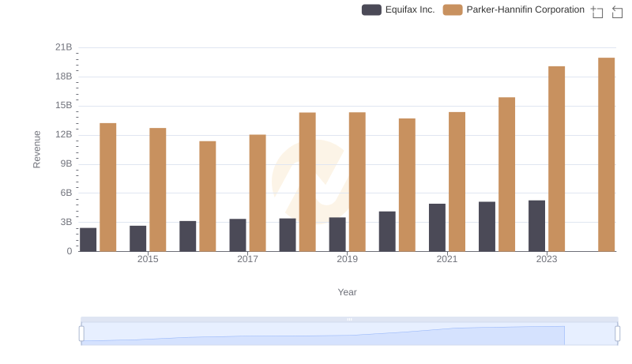Click the top grip bar of the zoom slider
632x364 pixels.
tap(349, 319)
